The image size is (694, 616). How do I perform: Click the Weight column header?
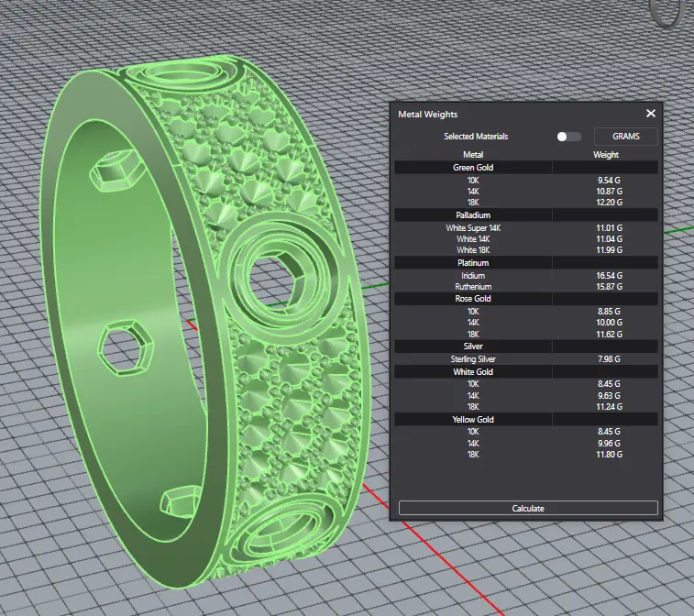coord(606,155)
